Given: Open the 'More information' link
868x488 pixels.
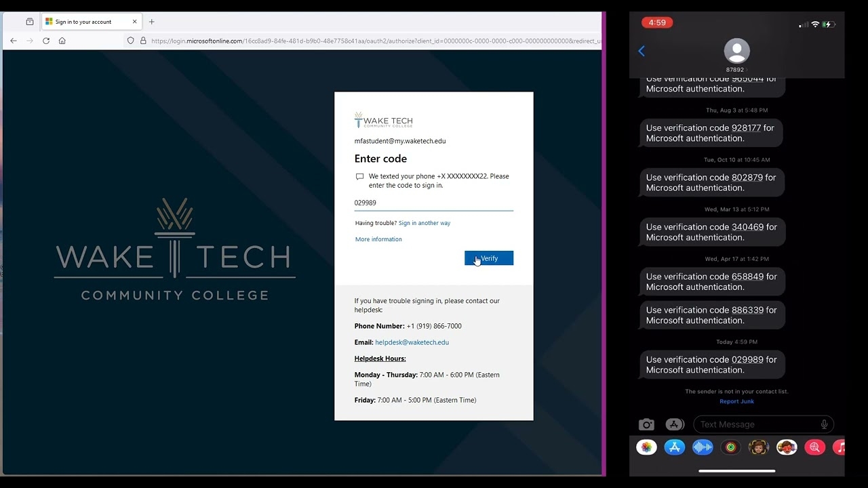Looking at the screenshot, I should (378, 239).
